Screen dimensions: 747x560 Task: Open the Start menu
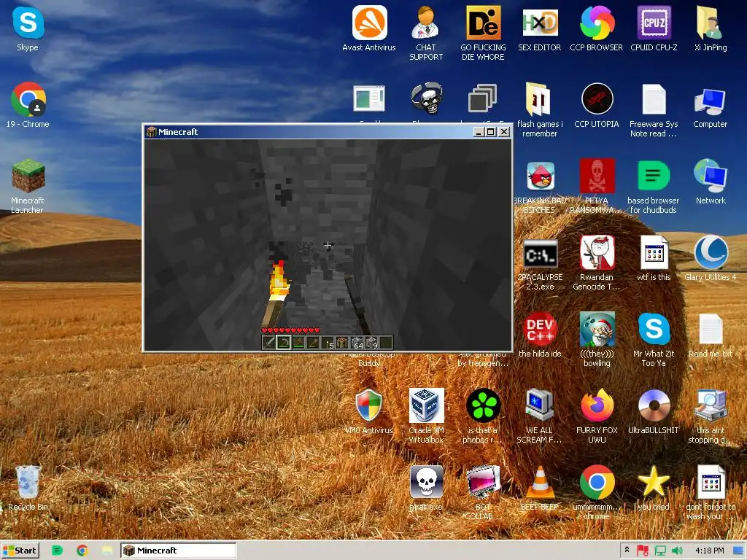point(20,551)
